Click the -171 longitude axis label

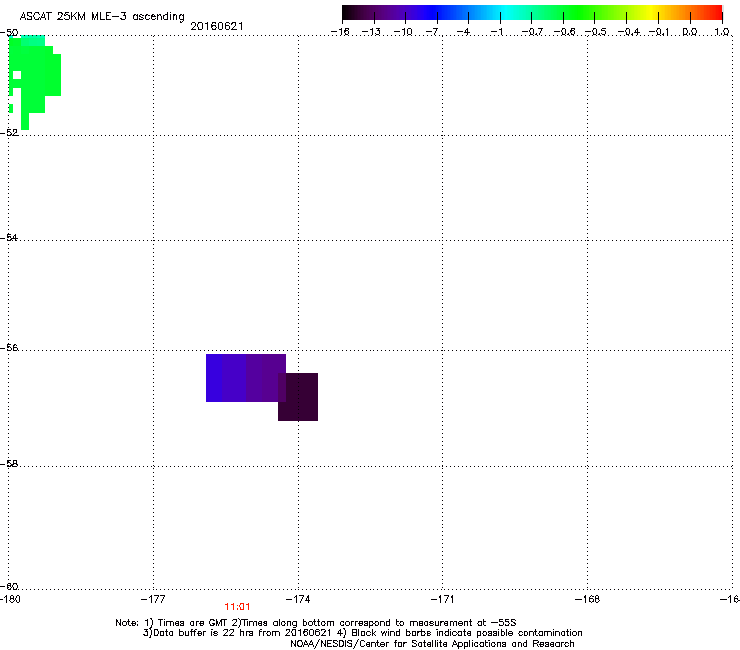click(x=442, y=599)
